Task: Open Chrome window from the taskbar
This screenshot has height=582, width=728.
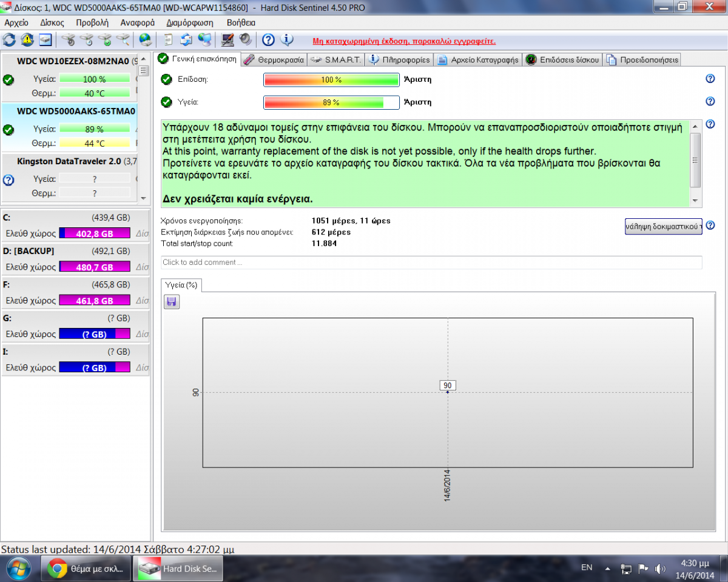Action: [86, 569]
